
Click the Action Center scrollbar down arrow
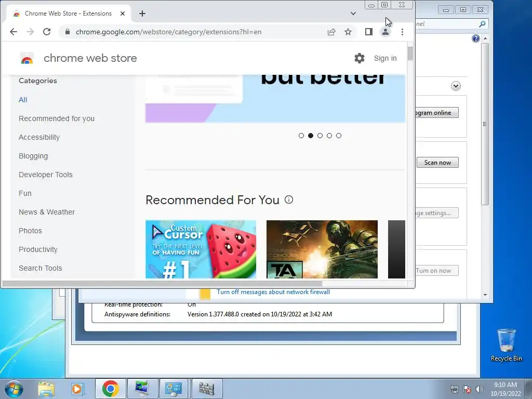coord(485,295)
